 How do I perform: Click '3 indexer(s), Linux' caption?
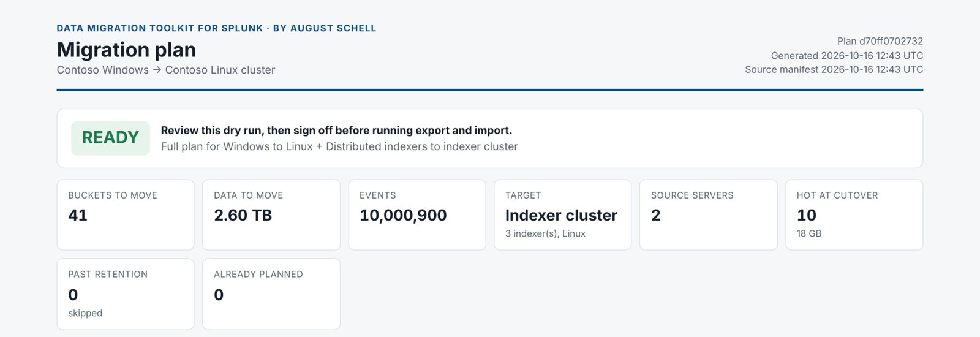coord(545,233)
